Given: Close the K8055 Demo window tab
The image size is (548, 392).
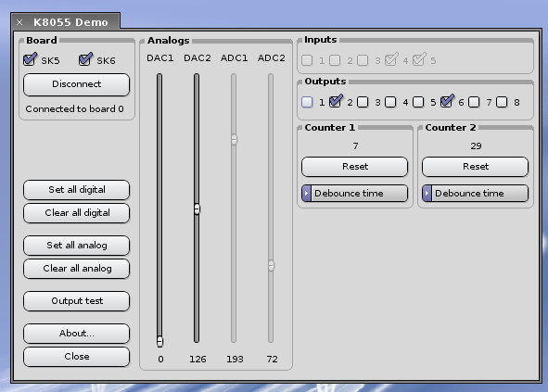Looking at the screenshot, I should tap(19, 22).
